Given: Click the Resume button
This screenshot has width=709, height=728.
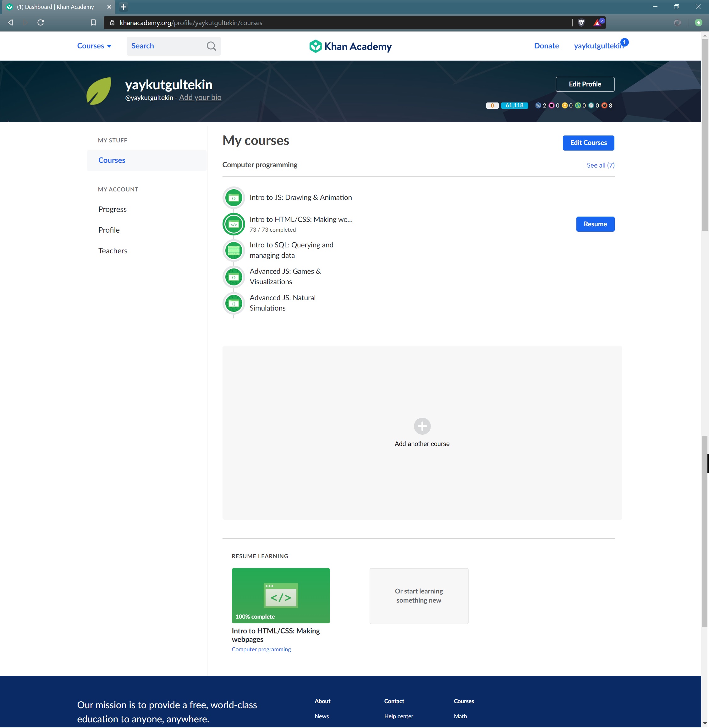Looking at the screenshot, I should pos(595,224).
